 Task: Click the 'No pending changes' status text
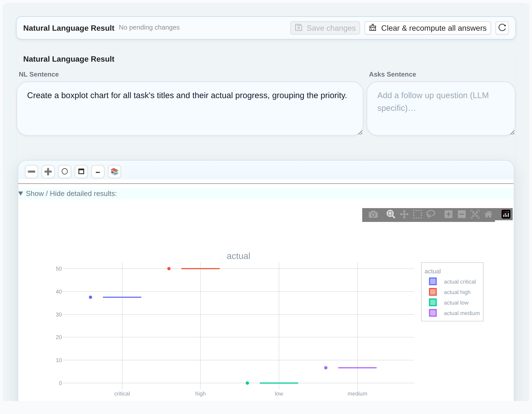[x=149, y=27]
